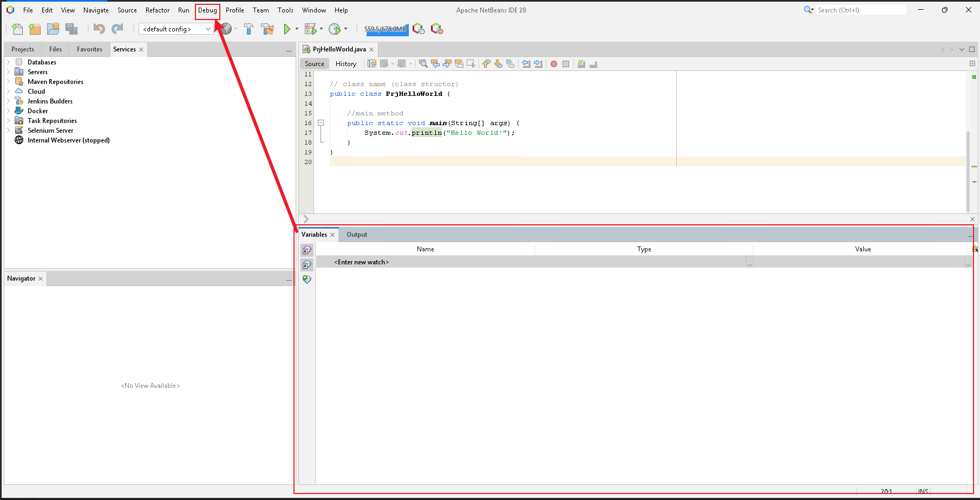
Task: Expand the Maven Repositories node
Action: point(8,82)
